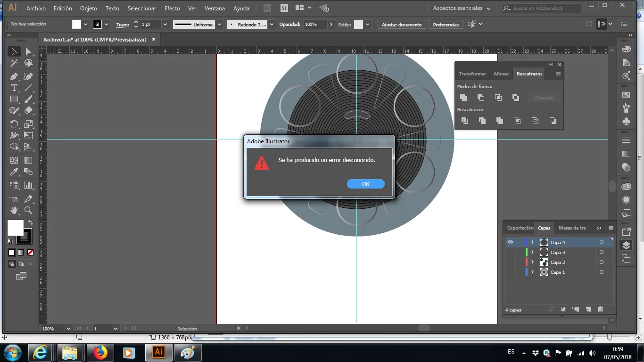Delete selection with Layers panel trash icon

point(600,309)
